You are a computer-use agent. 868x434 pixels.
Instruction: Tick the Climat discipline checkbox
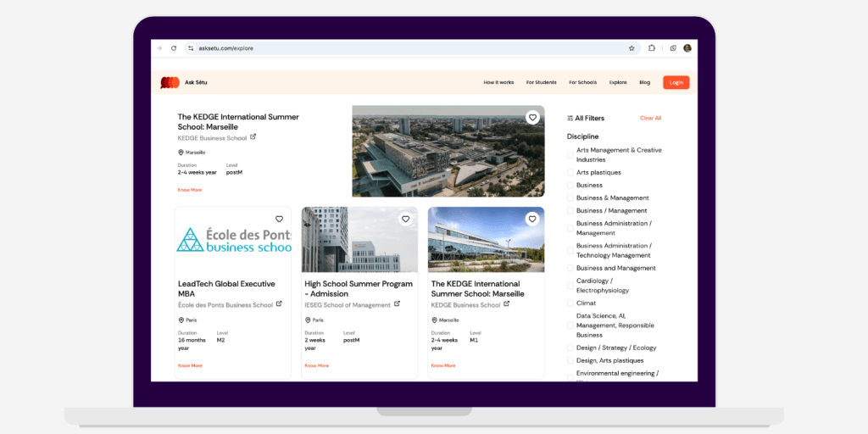point(570,303)
